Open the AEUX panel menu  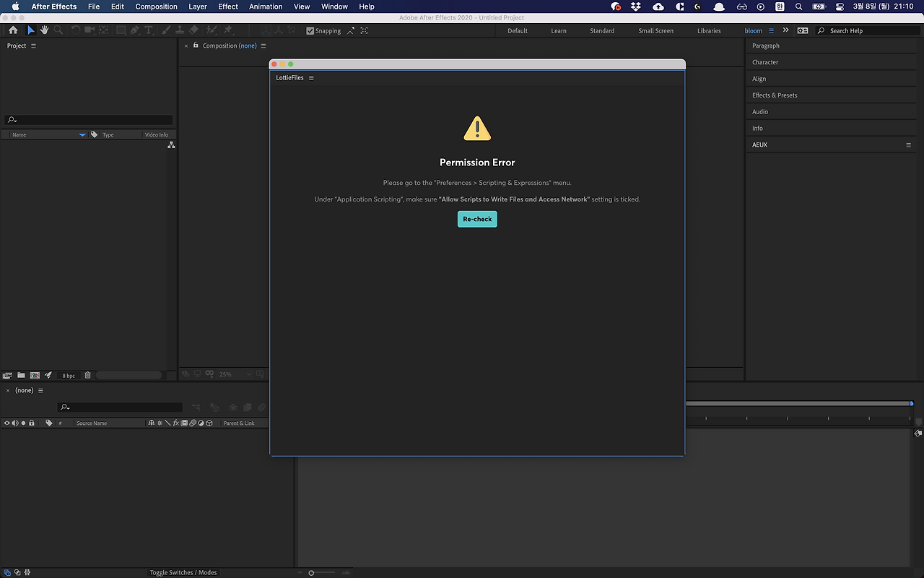pos(909,144)
